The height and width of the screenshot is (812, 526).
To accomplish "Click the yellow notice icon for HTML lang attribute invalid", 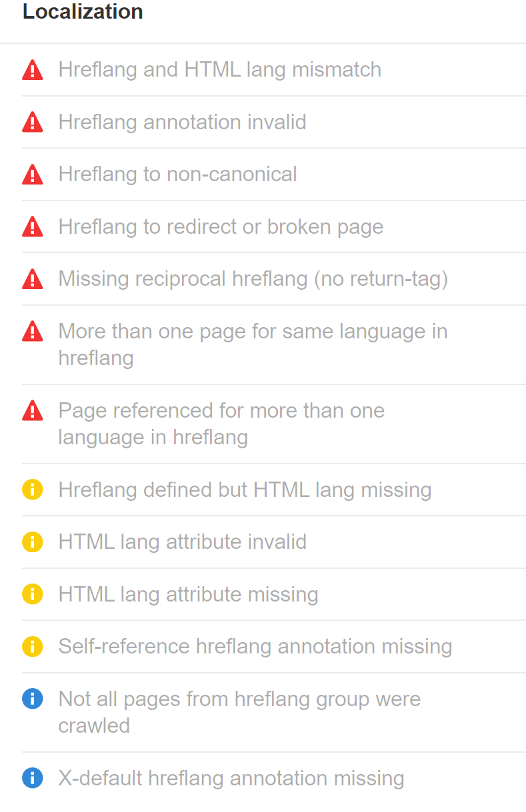I will (x=32, y=542).
